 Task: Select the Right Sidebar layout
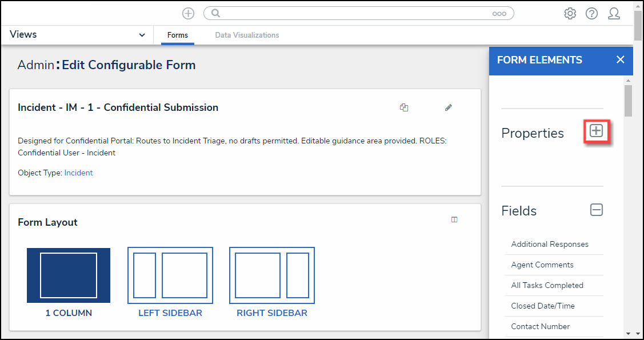coord(272,275)
